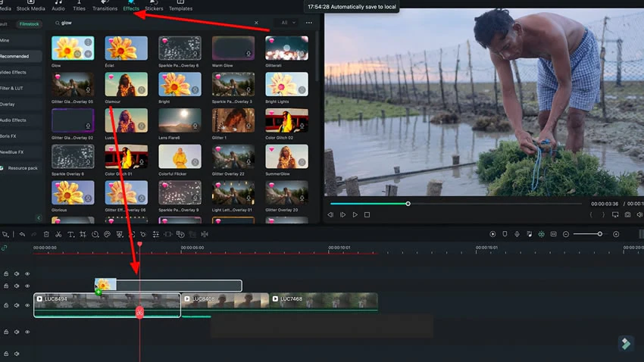The height and width of the screenshot is (362, 644).
Task: Click the voiceover microphone icon
Action: pyautogui.click(x=517, y=234)
